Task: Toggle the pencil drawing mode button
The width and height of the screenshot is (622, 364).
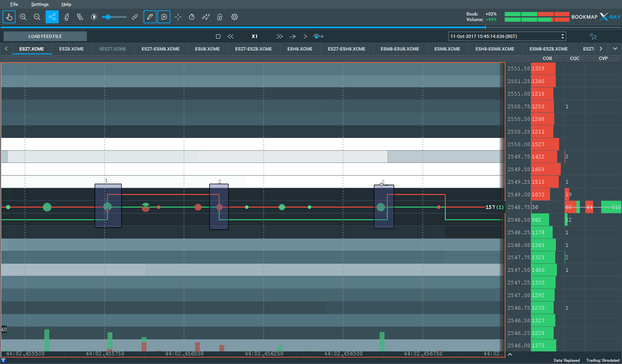Action: click(150, 17)
